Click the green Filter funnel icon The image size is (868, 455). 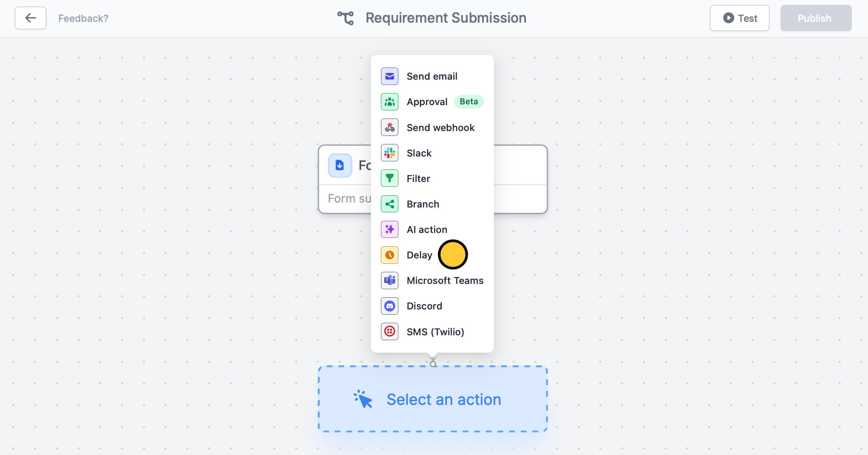(x=389, y=178)
